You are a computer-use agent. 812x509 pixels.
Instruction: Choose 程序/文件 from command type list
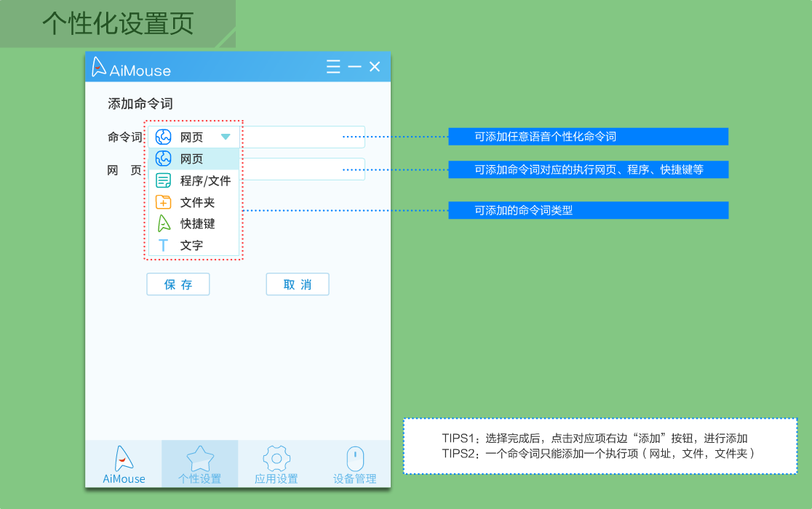coord(194,180)
